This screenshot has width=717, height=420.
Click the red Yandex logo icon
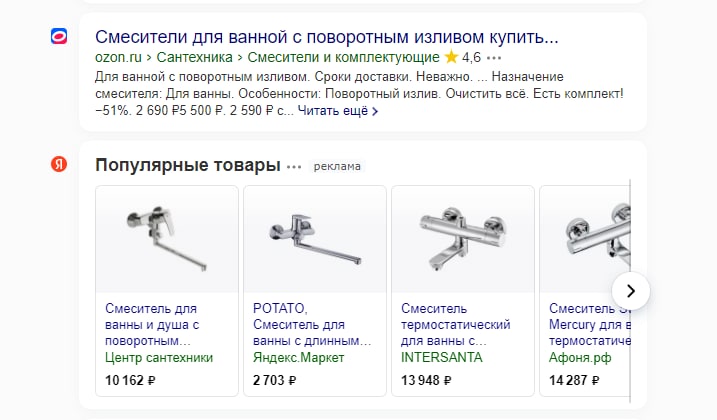click(x=59, y=164)
